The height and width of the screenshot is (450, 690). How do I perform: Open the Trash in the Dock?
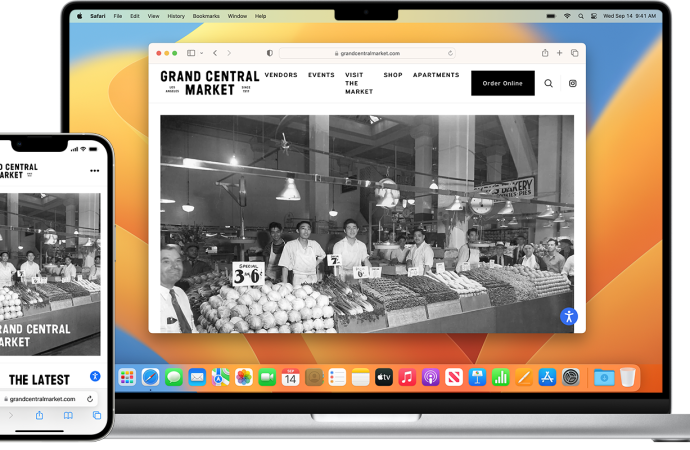pos(628,377)
